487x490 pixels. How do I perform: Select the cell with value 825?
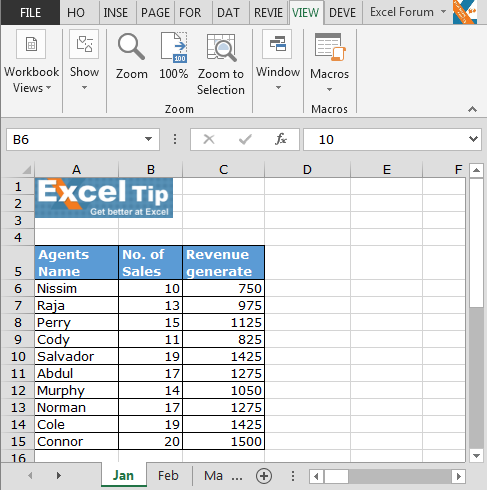point(224,339)
